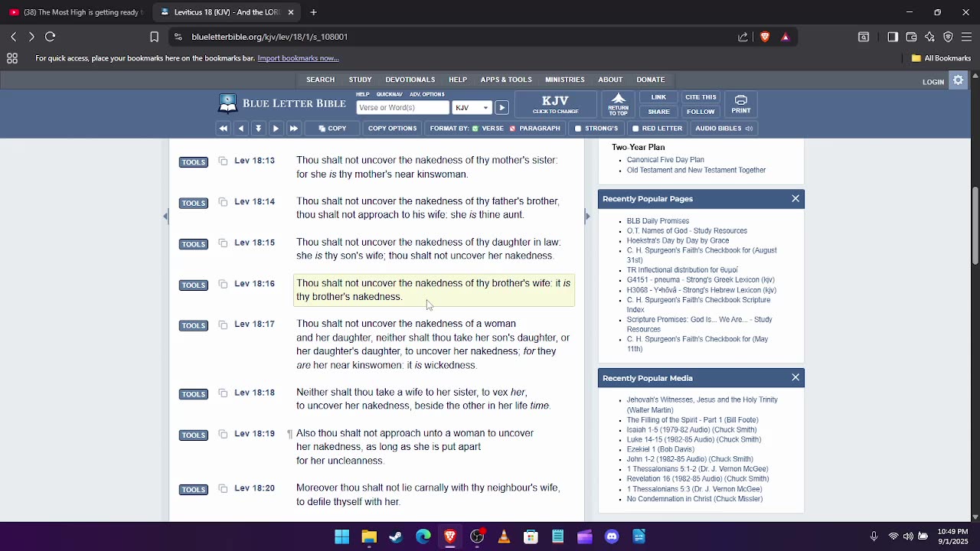Click the Cite This button

pos(701,97)
